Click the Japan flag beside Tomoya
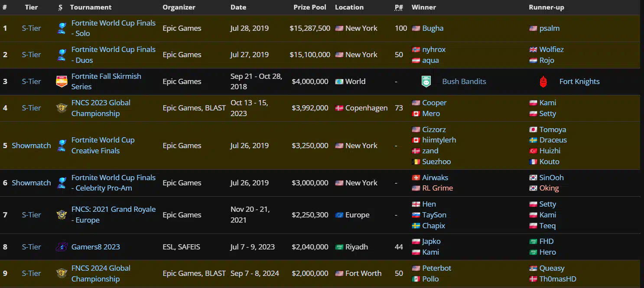The image size is (644, 288). [x=533, y=130]
